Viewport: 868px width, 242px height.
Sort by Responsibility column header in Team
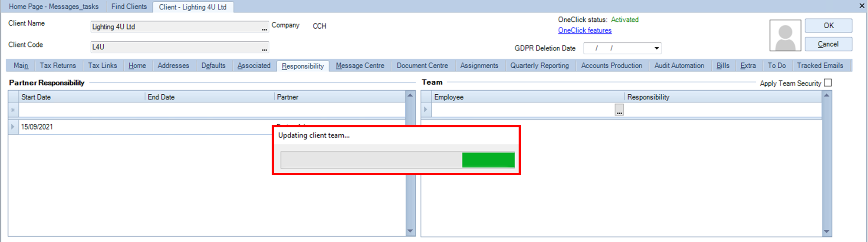tap(723, 97)
